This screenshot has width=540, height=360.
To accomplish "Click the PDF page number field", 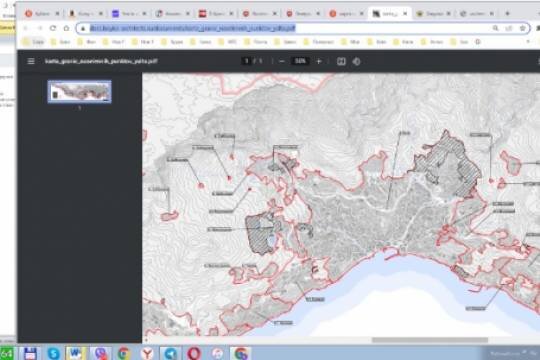I will (x=246, y=61).
